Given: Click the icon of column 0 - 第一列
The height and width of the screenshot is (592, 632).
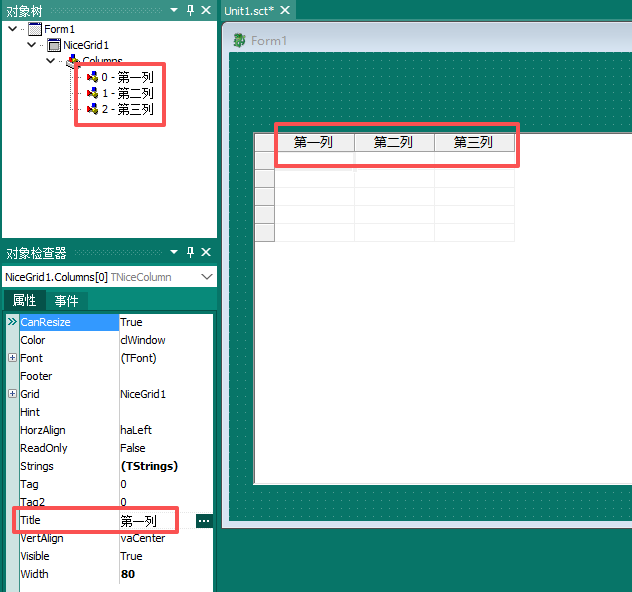Looking at the screenshot, I should (92, 77).
